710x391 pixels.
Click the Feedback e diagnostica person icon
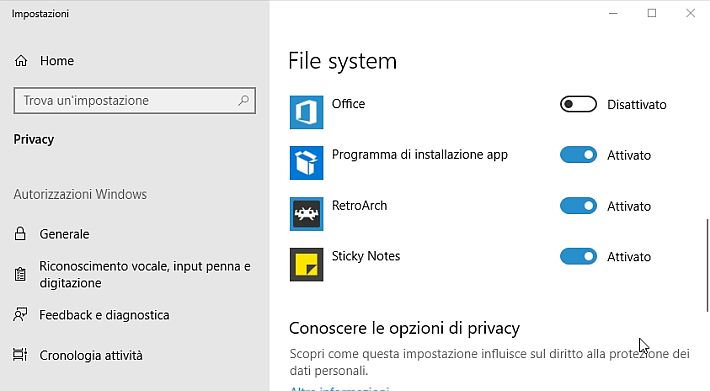pyautogui.click(x=20, y=315)
